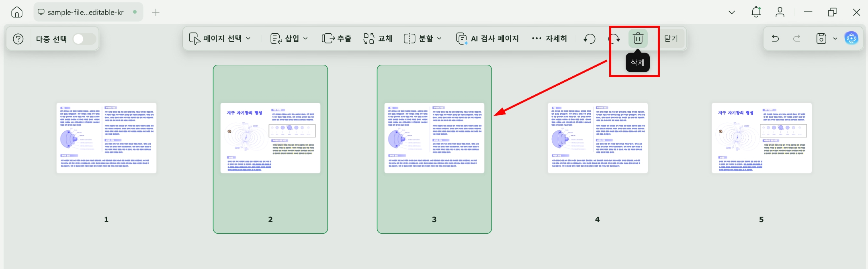Undo the last action
Image resolution: width=868 pixels, height=269 pixels.
point(775,39)
